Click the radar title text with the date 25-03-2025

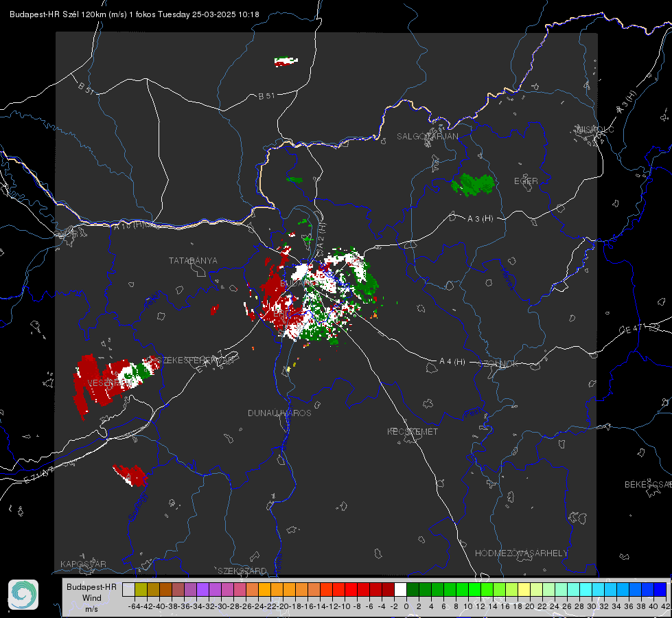tap(134, 14)
